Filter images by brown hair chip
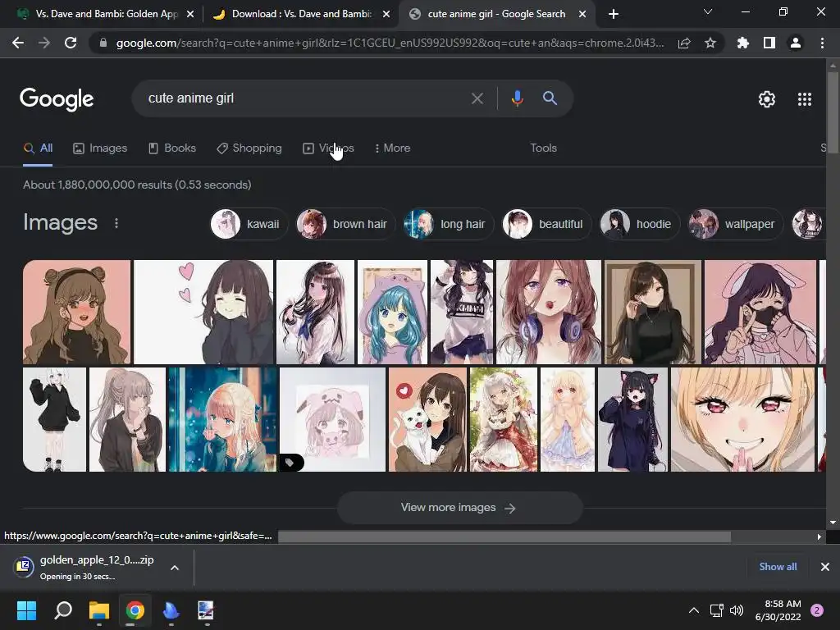840x630 pixels. point(345,224)
